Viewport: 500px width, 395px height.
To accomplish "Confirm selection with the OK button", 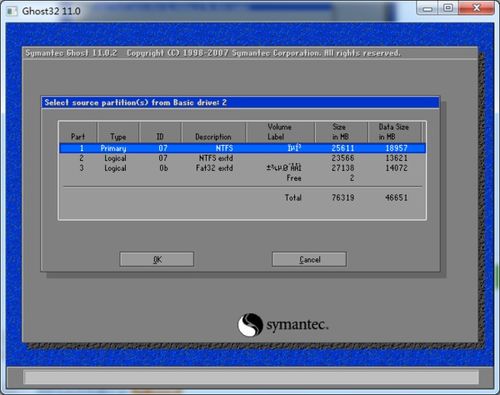I will pyautogui.click(x=157, y=259).
